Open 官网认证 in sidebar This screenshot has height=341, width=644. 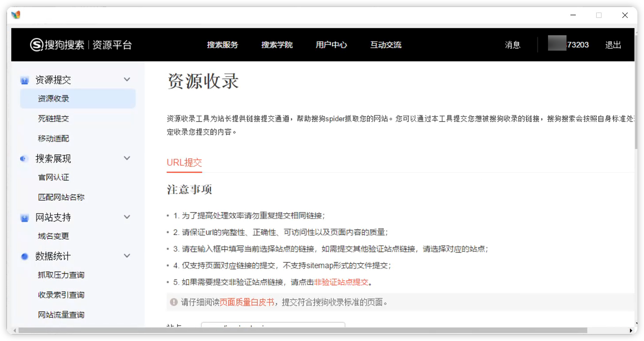click(53, 177)
